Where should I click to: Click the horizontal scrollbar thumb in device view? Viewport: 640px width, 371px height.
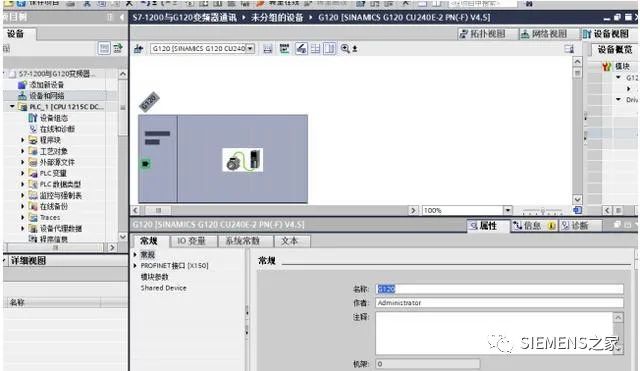click(x=158, y=210)
